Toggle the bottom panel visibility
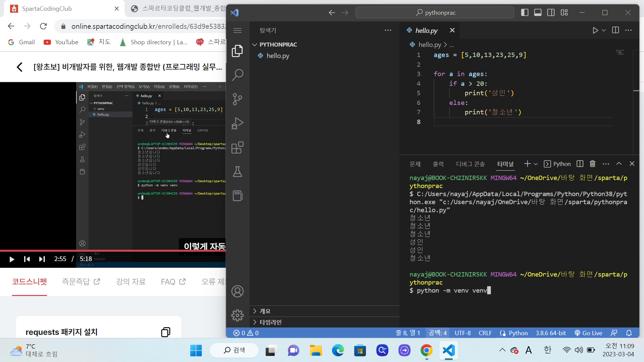The width and height of the screenshot is (644, 362). click(538, 12)
